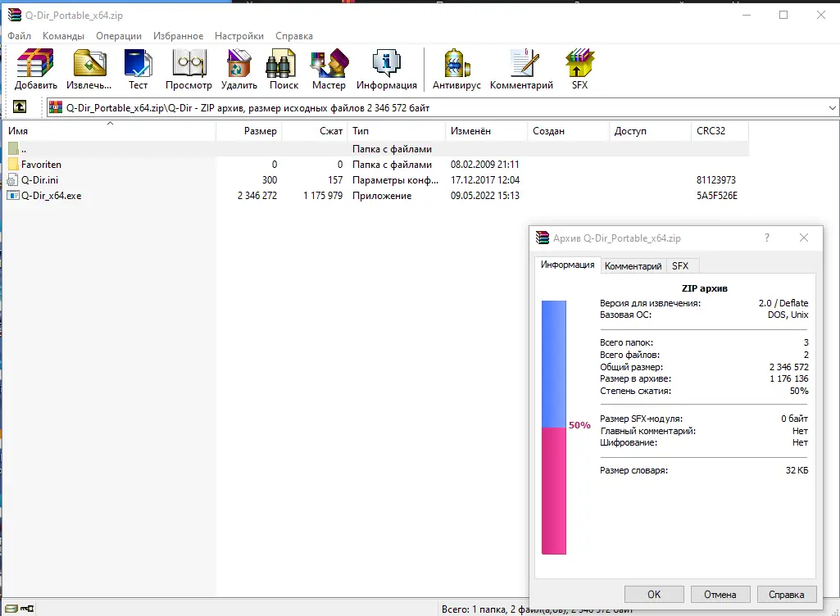Viewport: 840px width, 616px height.
Task: Run the Антивирус scan tool
Action: [456, 69]
